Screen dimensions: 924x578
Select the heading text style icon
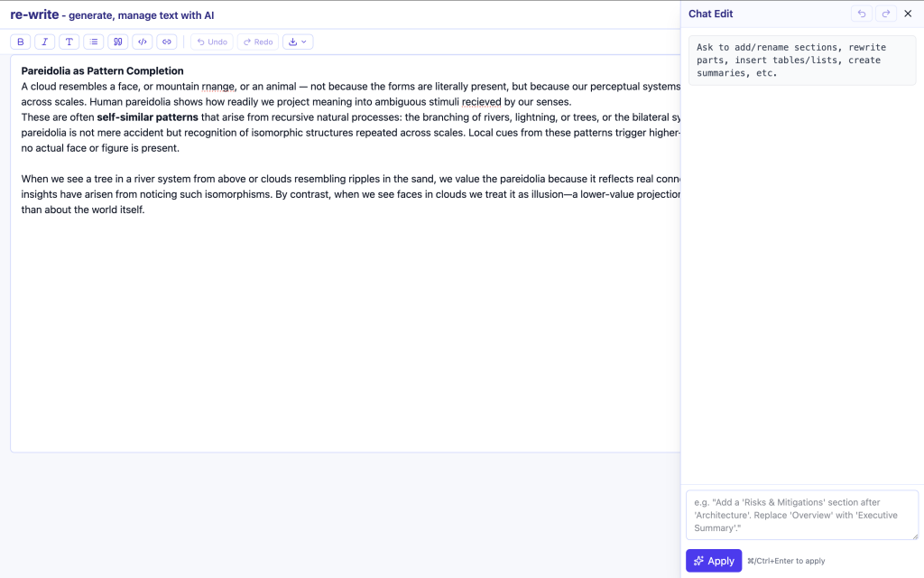point(69,42)
